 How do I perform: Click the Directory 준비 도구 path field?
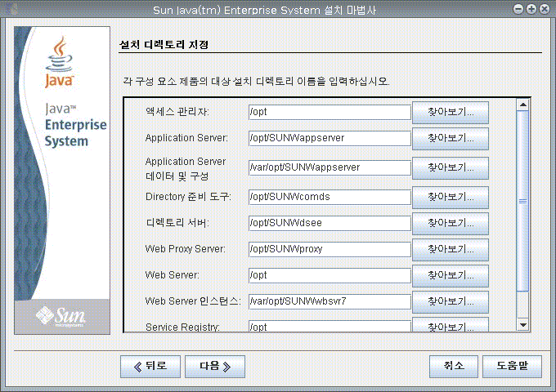[330, 197]
